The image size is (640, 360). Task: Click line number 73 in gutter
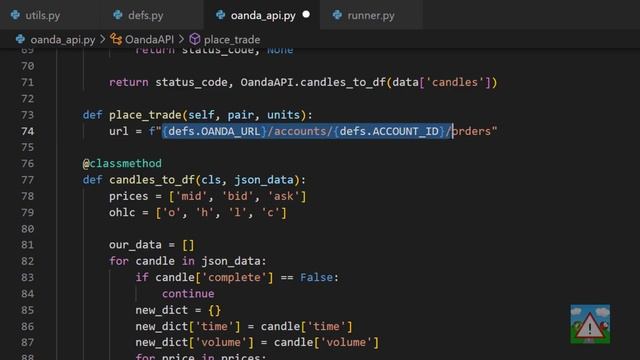coord(27,115)
